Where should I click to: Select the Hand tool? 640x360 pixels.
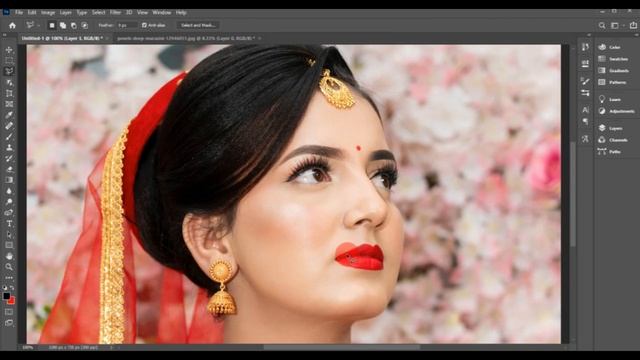pos(9,256)
